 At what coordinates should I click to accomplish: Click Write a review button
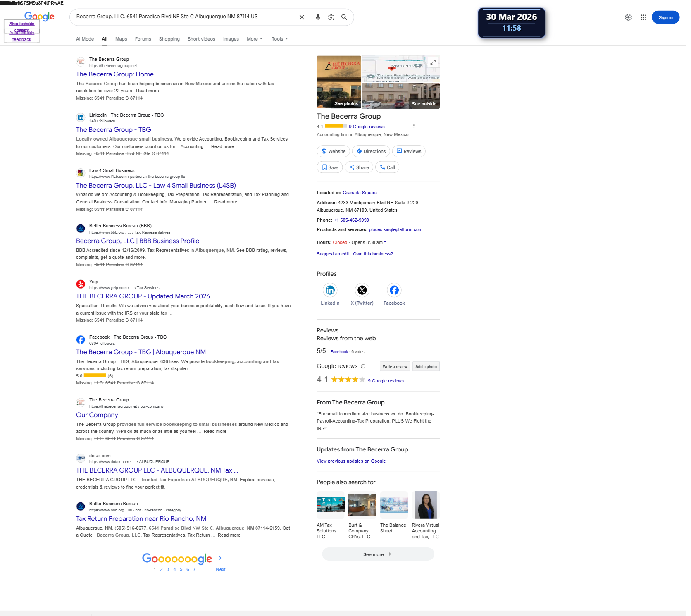395,366
